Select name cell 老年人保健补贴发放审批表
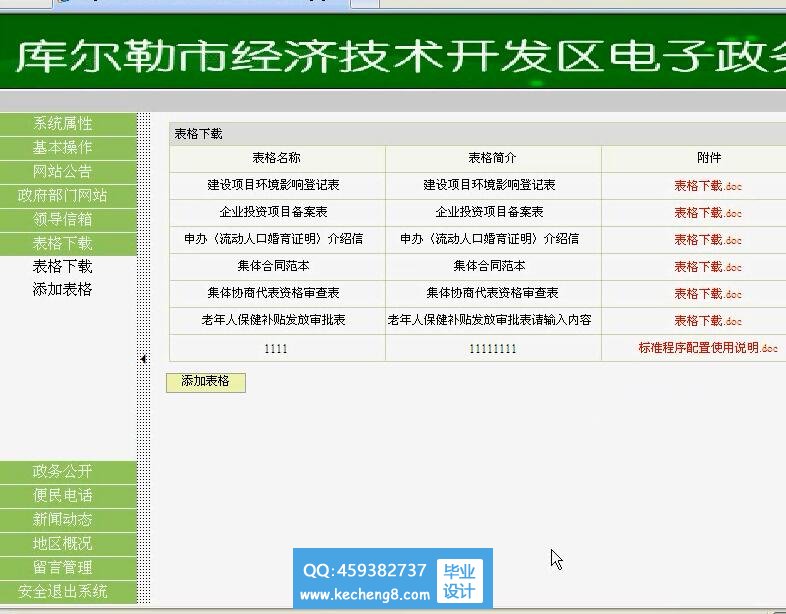Screen dimensions: 786x614 pos(277,321)
